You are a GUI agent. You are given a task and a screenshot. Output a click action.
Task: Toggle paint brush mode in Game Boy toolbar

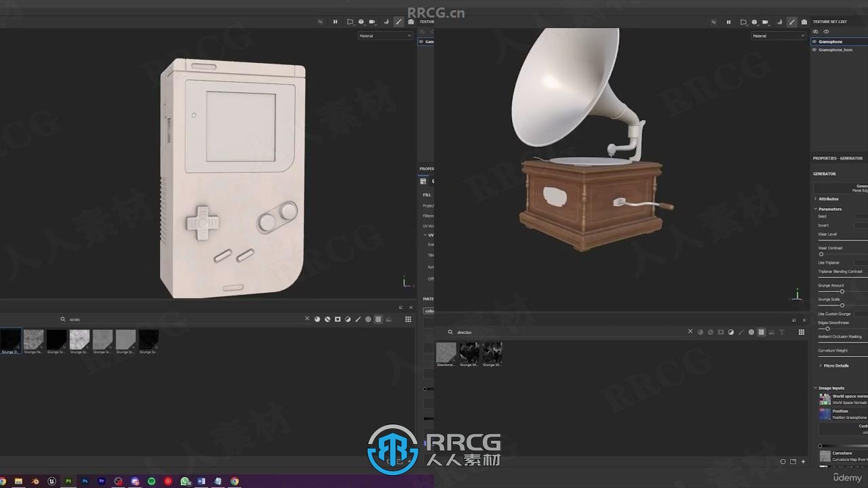click(x=399, y=22)
